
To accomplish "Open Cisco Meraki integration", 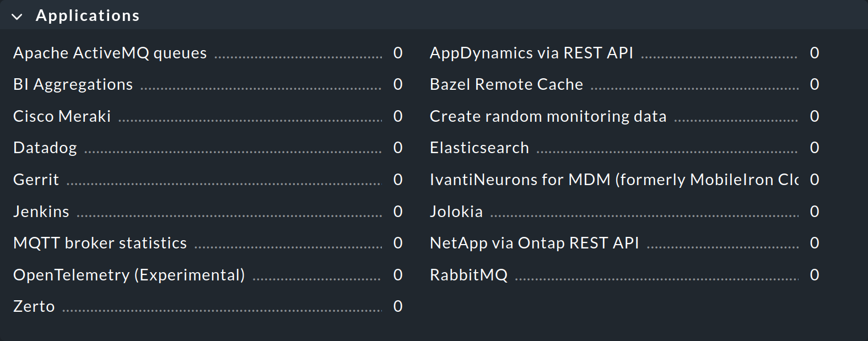I will tap(62, 116).
